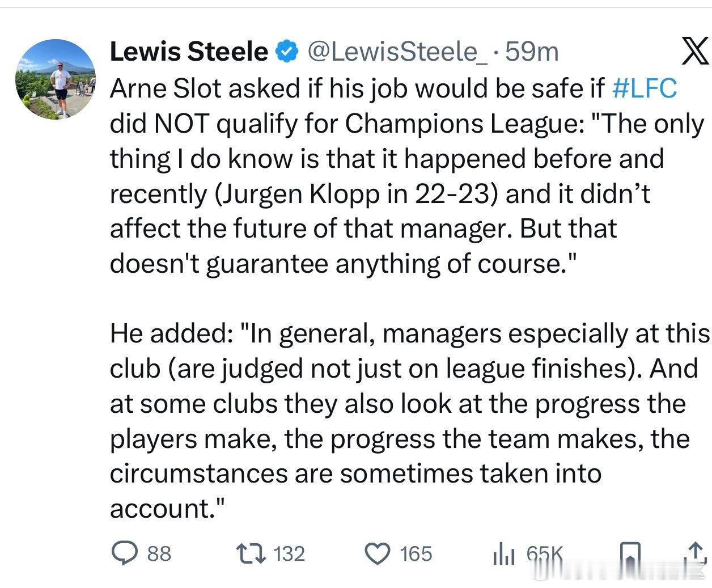Bookmark this tweet with the bookmark icon
The width and height of the screenshot is (712, 588).
click(x=630, y=554)
